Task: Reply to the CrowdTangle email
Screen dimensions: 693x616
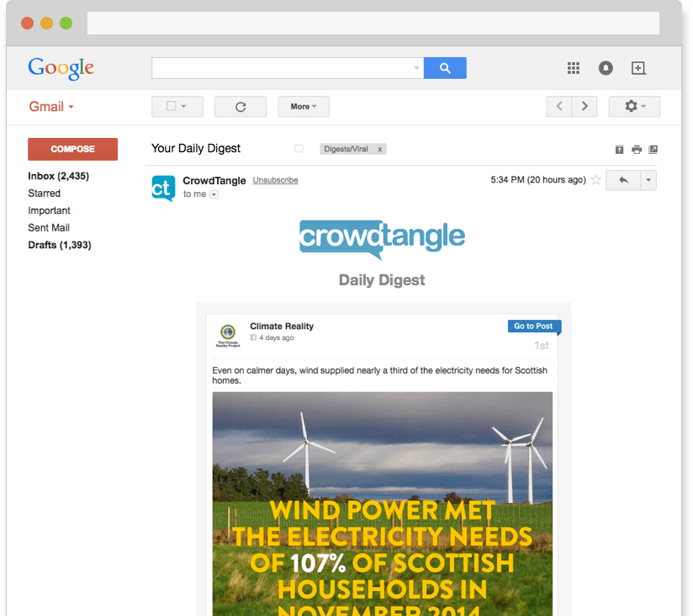Action: 623,180
